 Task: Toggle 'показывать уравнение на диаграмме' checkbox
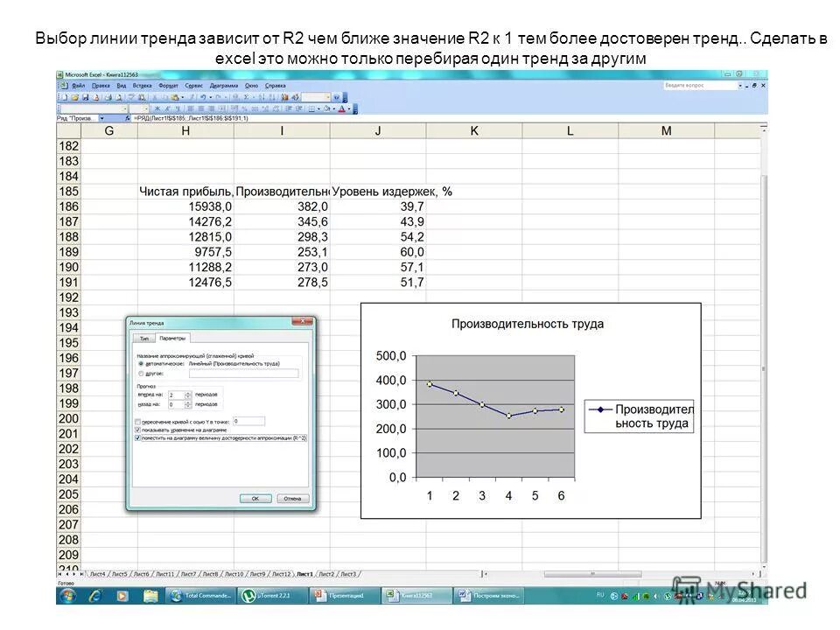click(x=137, y=430)
